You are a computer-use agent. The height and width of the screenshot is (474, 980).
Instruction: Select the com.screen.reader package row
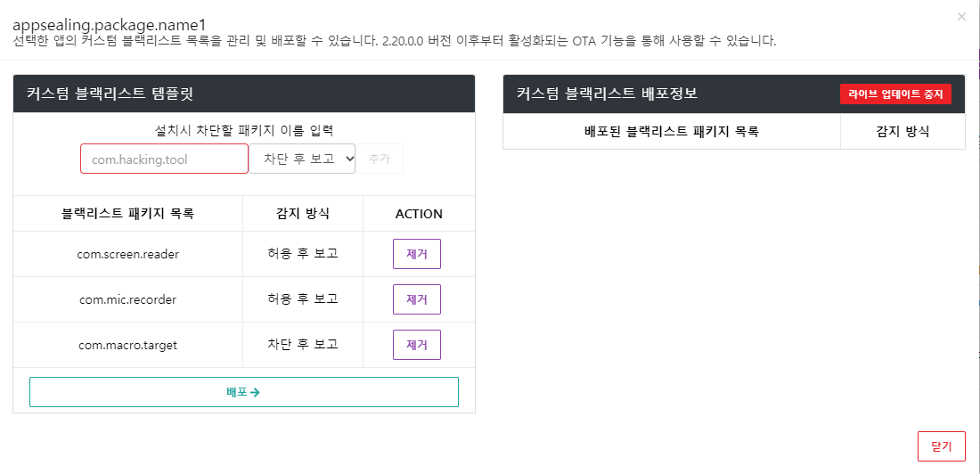[x=244, y=254]
